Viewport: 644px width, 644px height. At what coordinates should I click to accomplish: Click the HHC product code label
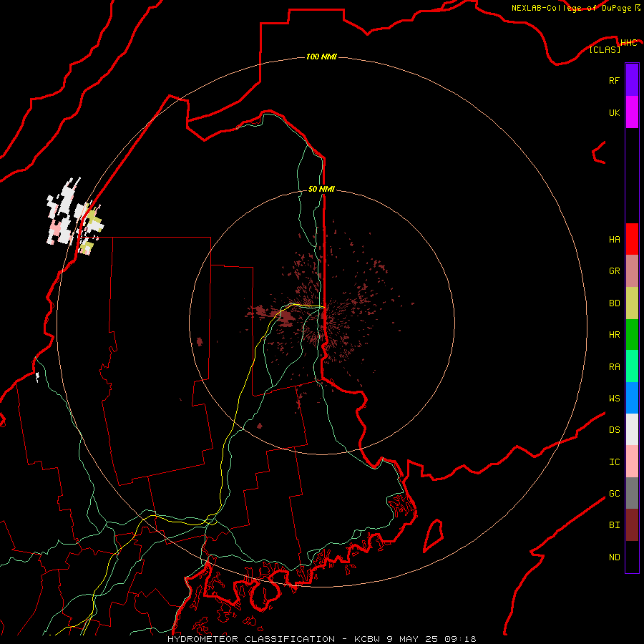click(628, 43)
